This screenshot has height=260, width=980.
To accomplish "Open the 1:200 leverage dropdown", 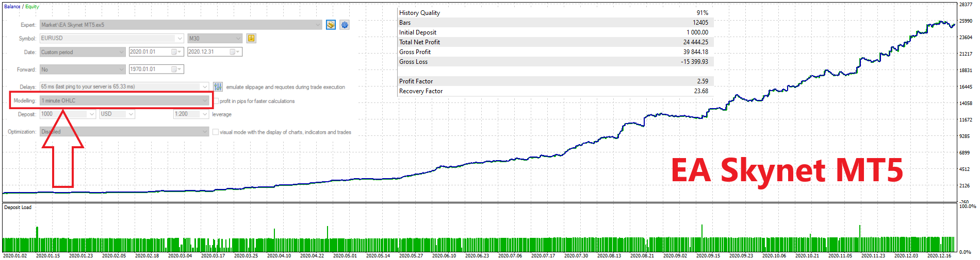I will (x=191, y=114).
